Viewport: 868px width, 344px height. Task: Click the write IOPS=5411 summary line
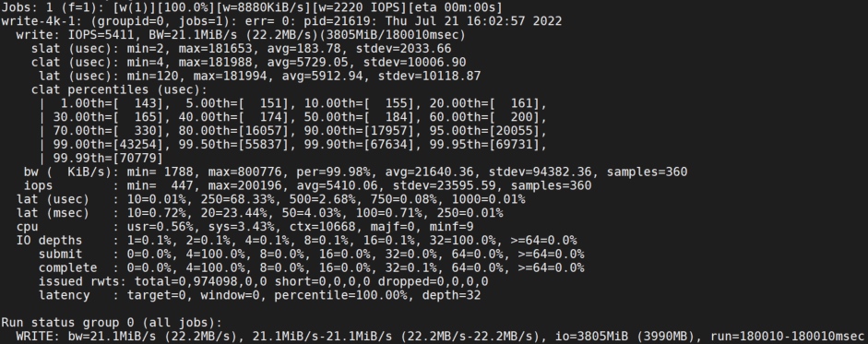point(241,35)
